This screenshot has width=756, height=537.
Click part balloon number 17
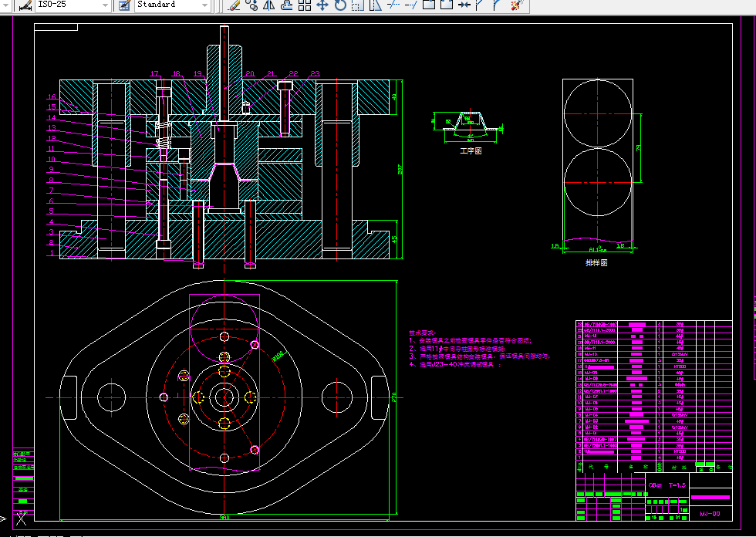[x=154, y=74]
